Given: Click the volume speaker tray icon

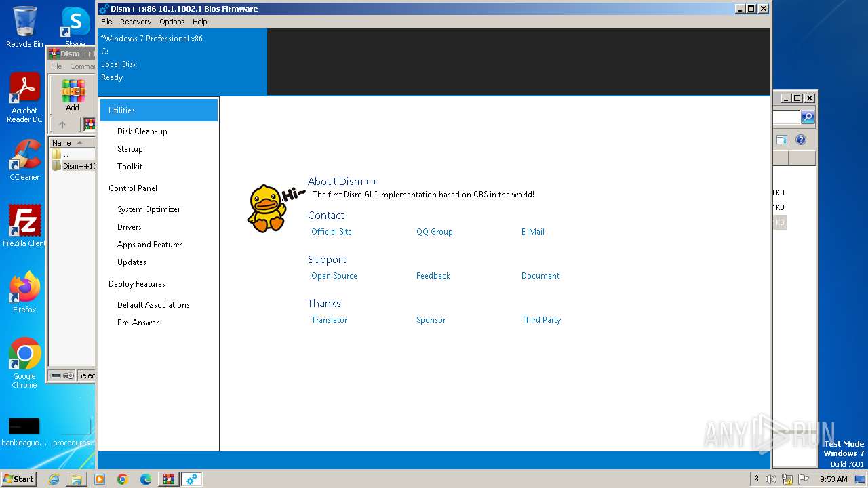Looking at the screenshot, I should 771,479.
